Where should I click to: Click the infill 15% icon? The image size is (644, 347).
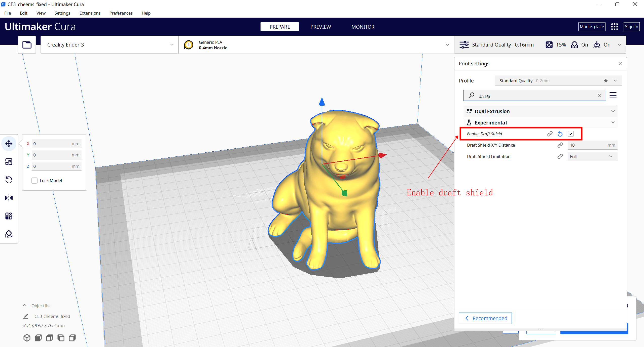(549, 45)
